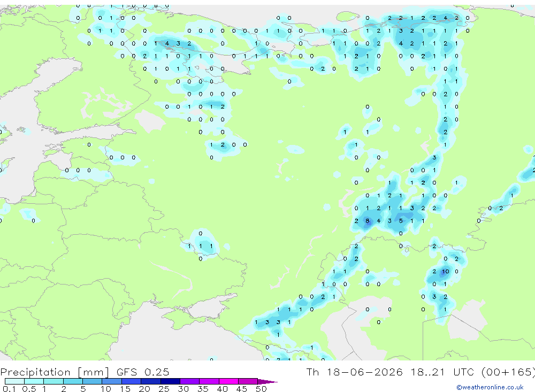The image size is (535, 392).
Task: Click the legend label 45
Action: tap(242, 389)
